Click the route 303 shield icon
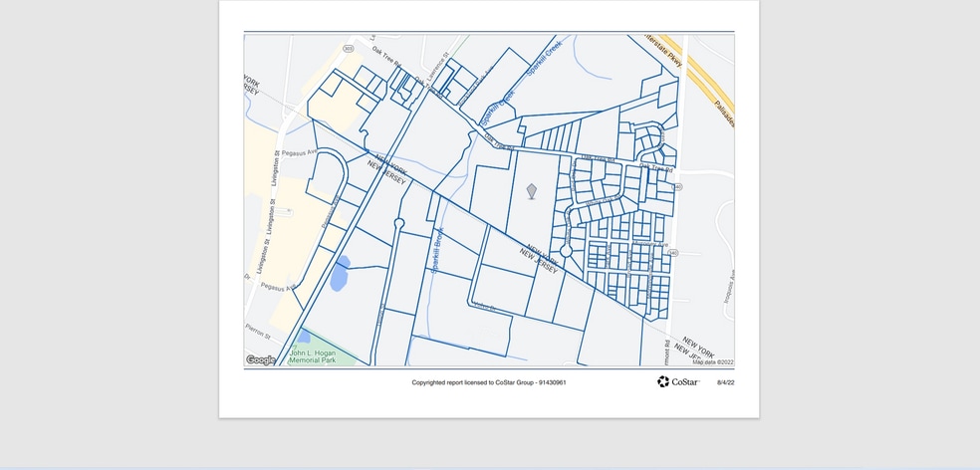 point(348,48)
